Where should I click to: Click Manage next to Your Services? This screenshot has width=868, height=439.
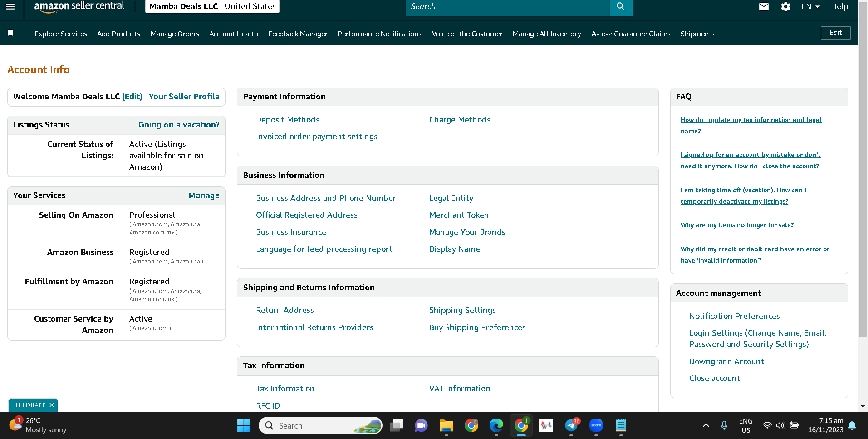pyautogui.click(x=204, y=195)
